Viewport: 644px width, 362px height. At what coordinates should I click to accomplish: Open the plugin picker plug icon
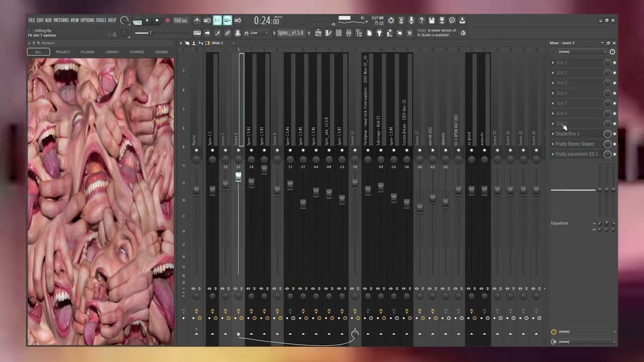coord(379,33)
